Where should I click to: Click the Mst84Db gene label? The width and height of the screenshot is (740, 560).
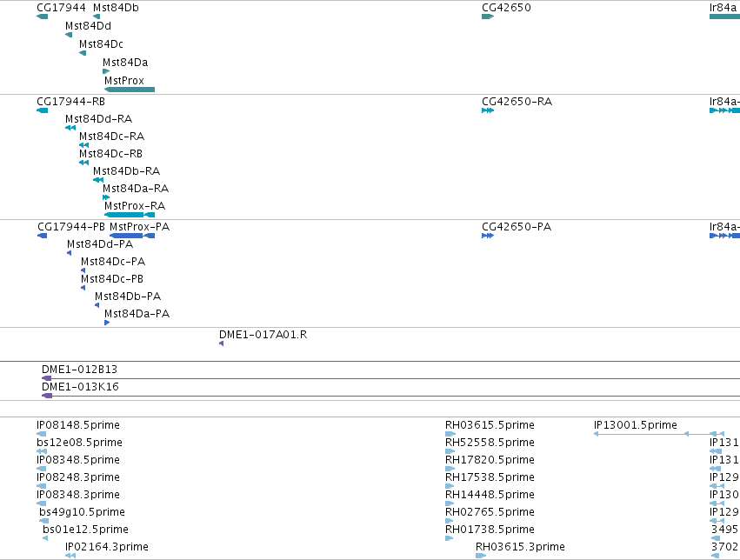click(117, 8)
